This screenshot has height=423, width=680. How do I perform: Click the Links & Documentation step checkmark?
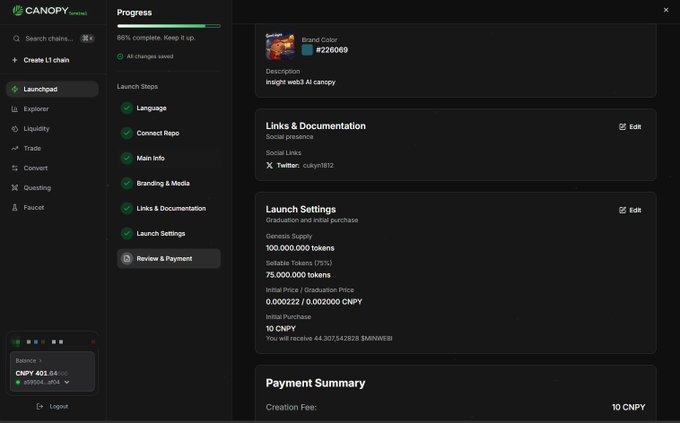pos(127,208)
